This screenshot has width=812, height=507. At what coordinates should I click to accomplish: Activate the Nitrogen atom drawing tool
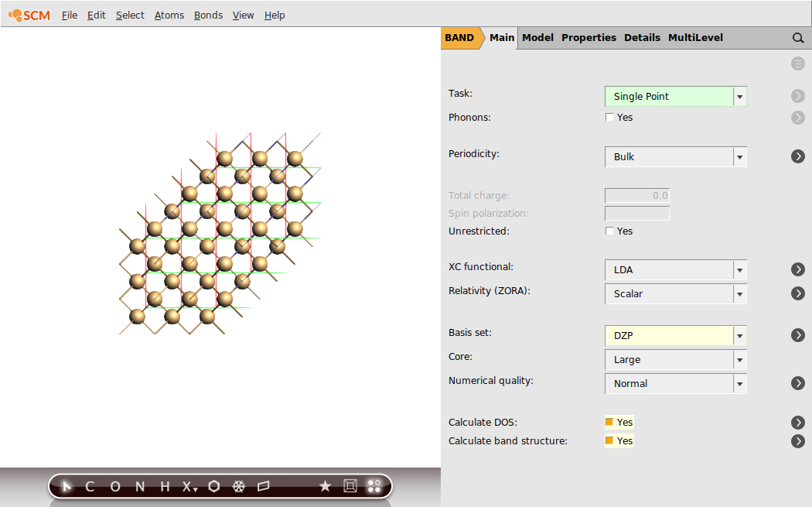139,486
